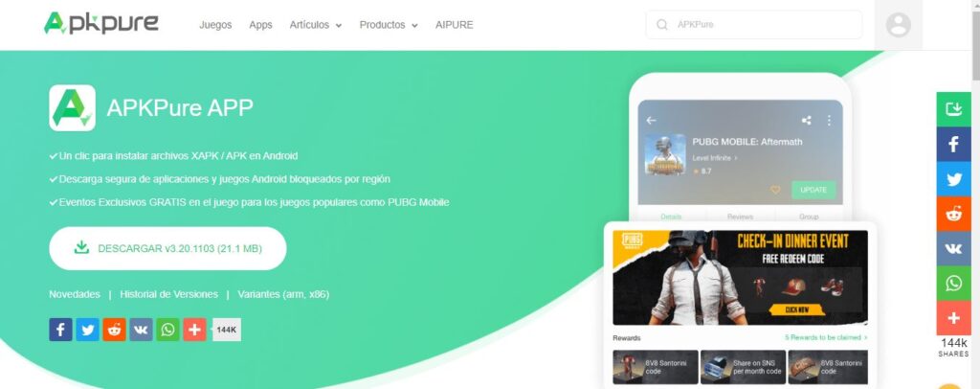Click the sidebar green download icon

tap(954, 109)
